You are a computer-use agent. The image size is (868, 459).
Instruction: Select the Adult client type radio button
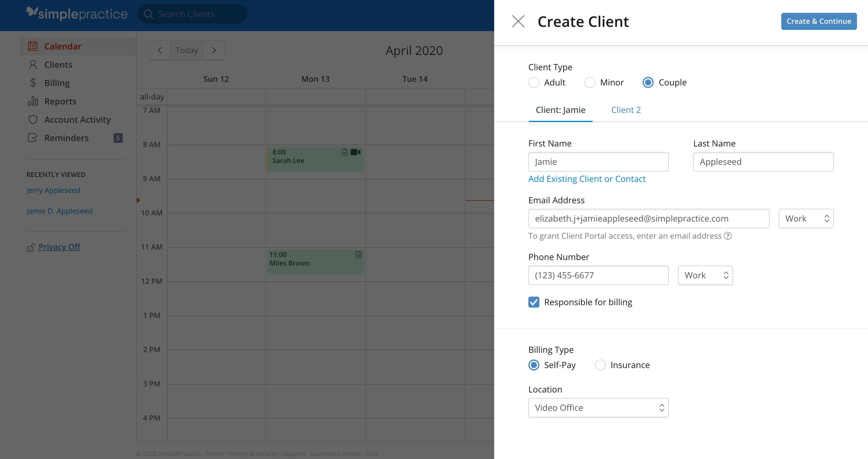[534, 82]
